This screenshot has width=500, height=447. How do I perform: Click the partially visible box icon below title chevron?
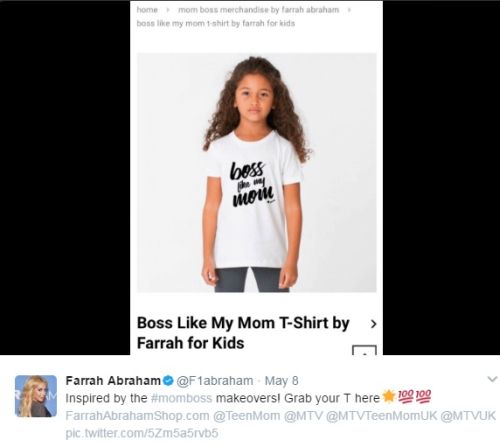click(364, 350)
